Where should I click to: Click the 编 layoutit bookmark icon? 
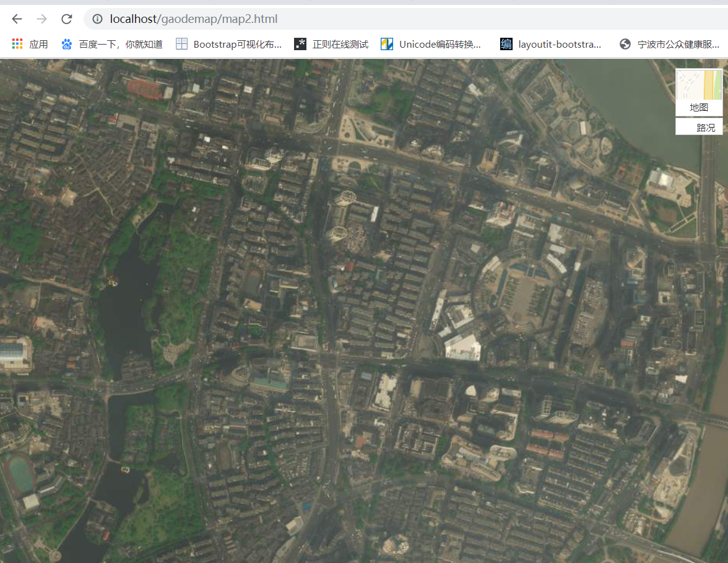pos(506,44)
